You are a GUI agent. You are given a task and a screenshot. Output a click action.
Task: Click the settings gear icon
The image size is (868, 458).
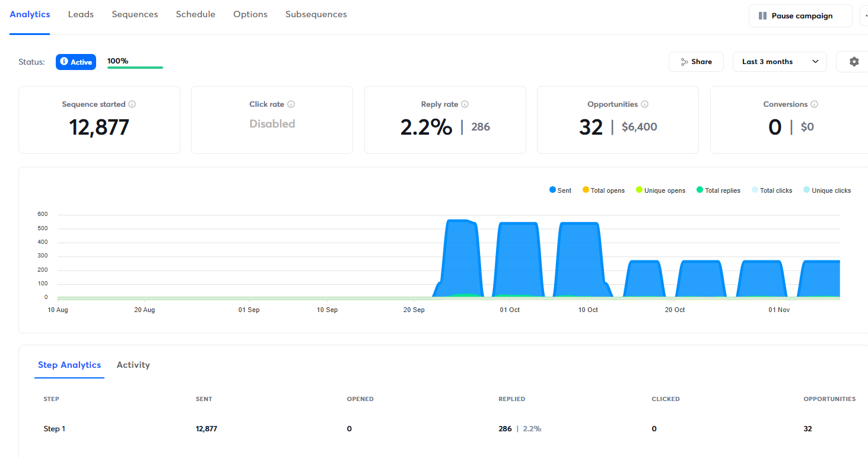coord(854,62)
